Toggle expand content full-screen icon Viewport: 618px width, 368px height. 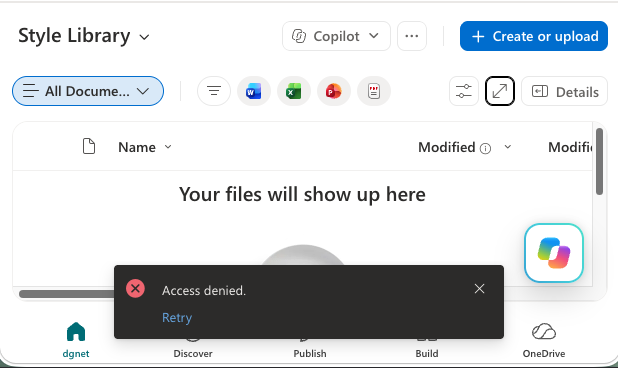pos(500,91)
